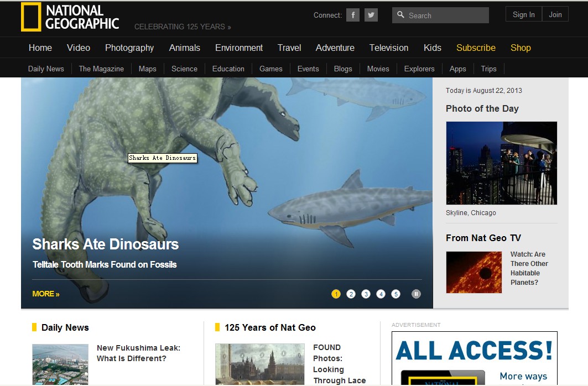Open the Skyline, Chicago photo thumbnail

tap(501, 163)
